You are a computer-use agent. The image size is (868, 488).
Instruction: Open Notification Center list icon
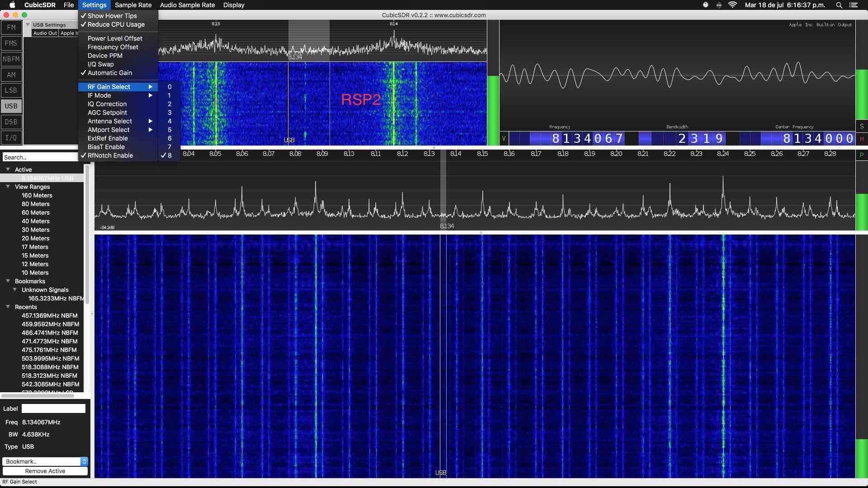854,5
